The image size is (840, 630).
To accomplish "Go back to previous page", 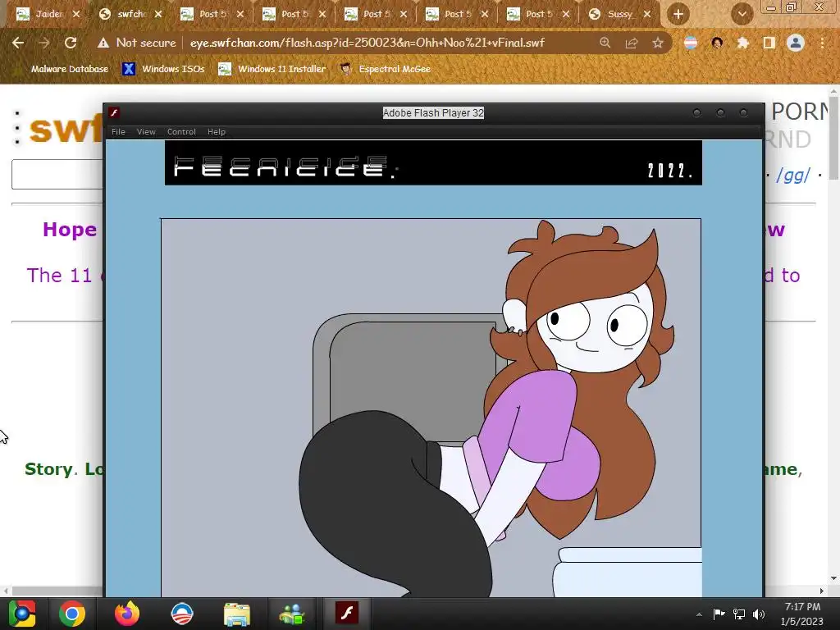I will 18,43.
